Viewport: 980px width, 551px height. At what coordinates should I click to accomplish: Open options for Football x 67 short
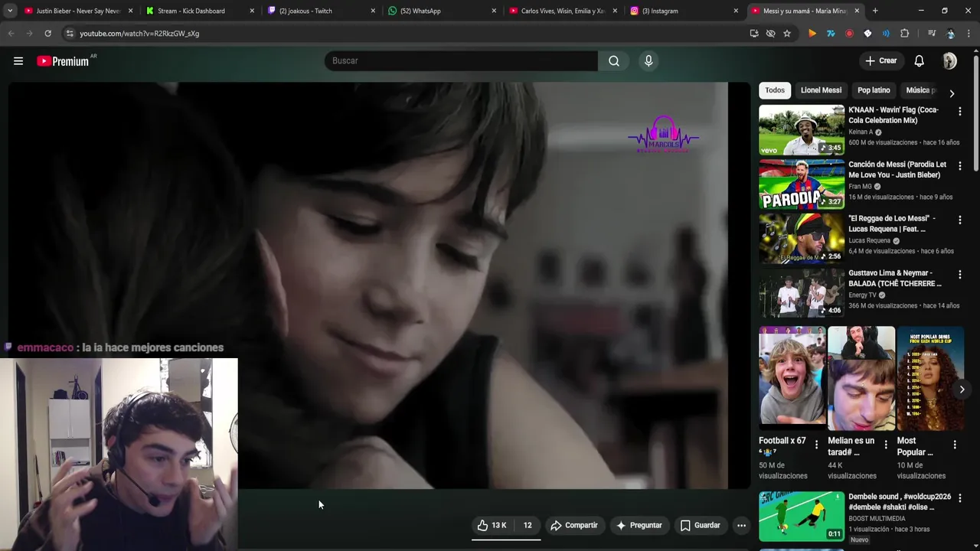pyautogui.click(x=816, y=445)
